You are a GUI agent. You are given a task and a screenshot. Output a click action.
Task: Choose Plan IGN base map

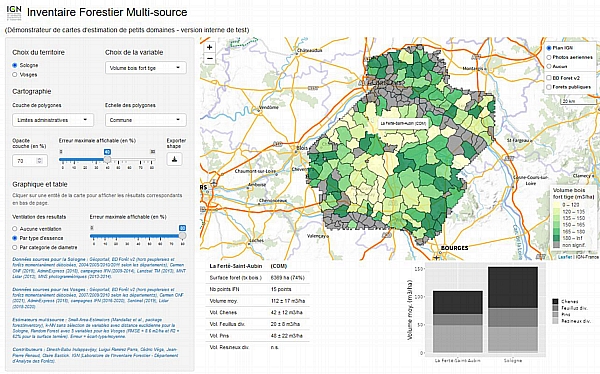549,48
